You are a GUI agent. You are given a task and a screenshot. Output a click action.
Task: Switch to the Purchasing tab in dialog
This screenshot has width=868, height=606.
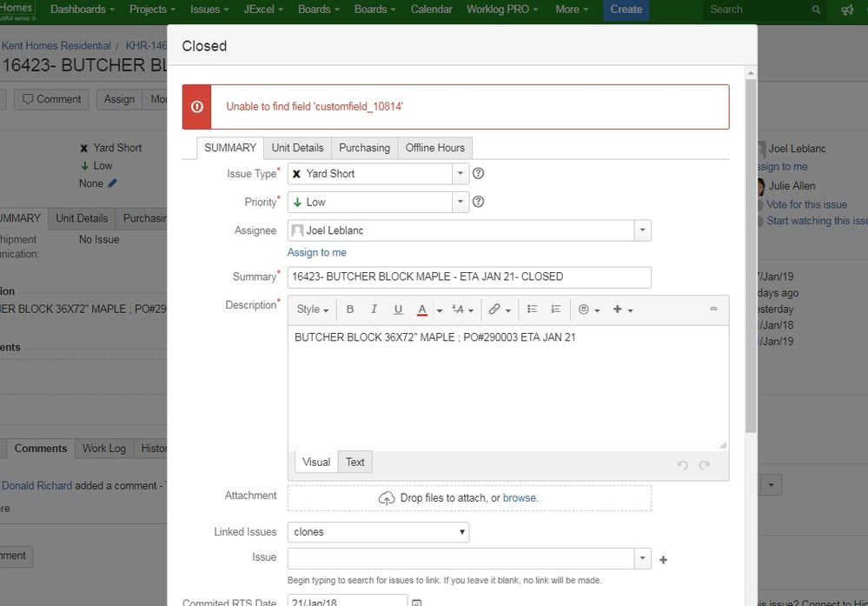[364, 148]
